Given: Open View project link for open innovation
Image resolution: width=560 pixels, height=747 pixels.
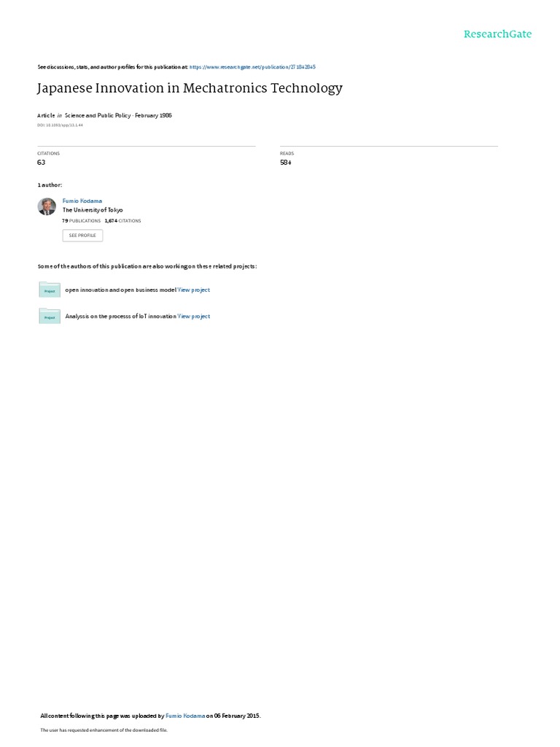Looking at the screenshot, I should coord(194,290).
